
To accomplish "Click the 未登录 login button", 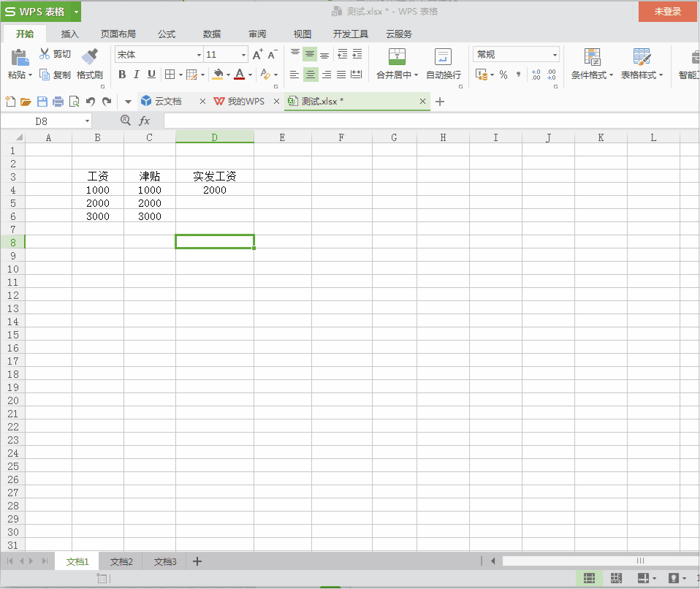I will [x=667, y=12].
